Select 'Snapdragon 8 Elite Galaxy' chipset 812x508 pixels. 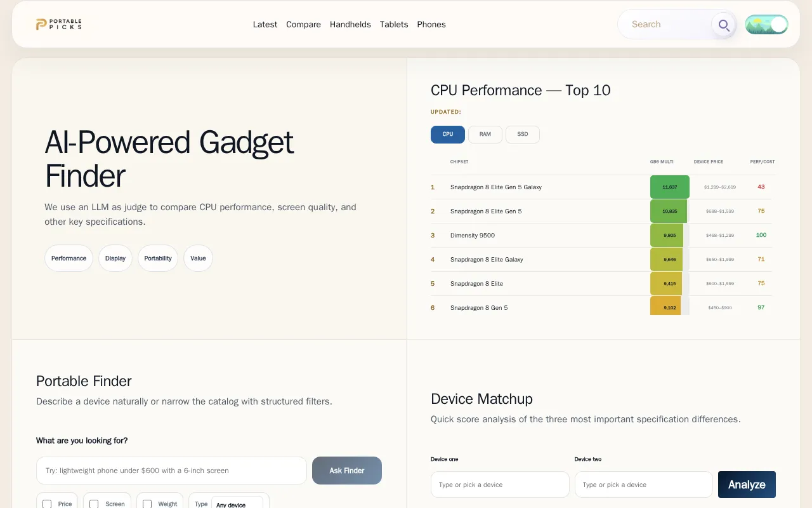tap(487, 260)
